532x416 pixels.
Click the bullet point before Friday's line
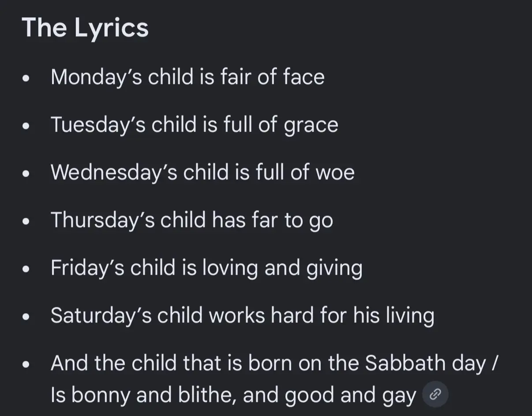26,269
